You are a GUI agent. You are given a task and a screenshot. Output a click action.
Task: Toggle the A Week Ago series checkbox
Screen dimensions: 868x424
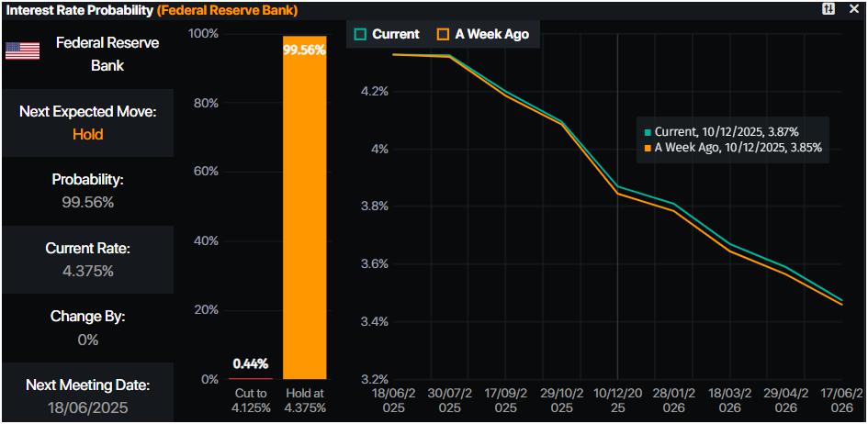(443, 34)
